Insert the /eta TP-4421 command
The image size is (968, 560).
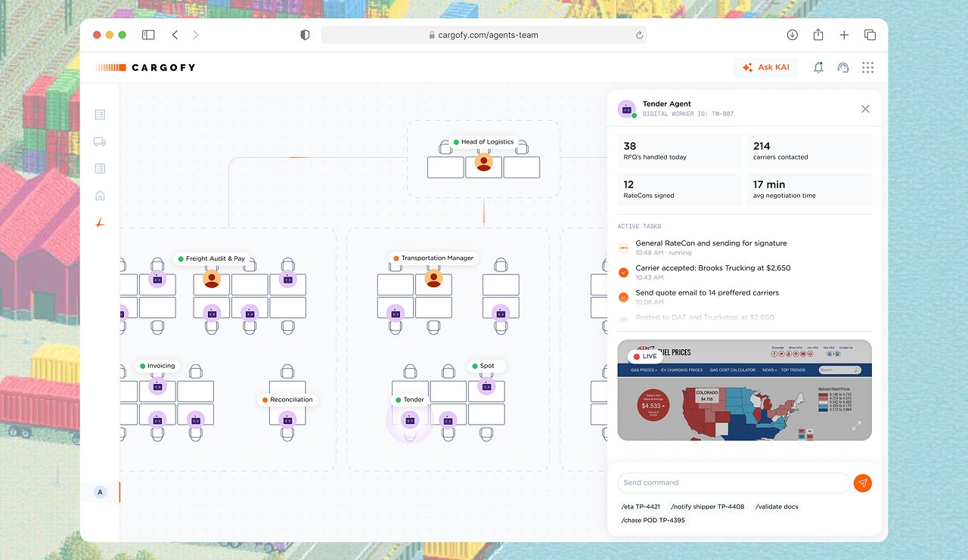coord(641,507)
